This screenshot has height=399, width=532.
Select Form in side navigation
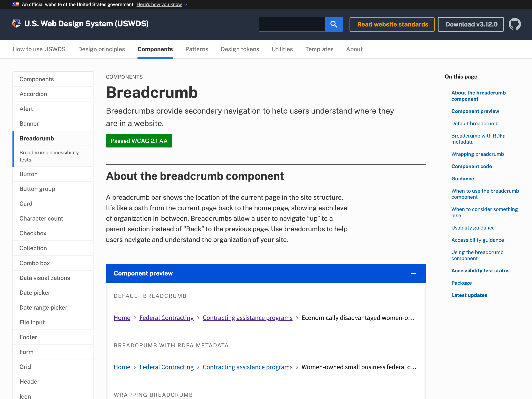53,352
